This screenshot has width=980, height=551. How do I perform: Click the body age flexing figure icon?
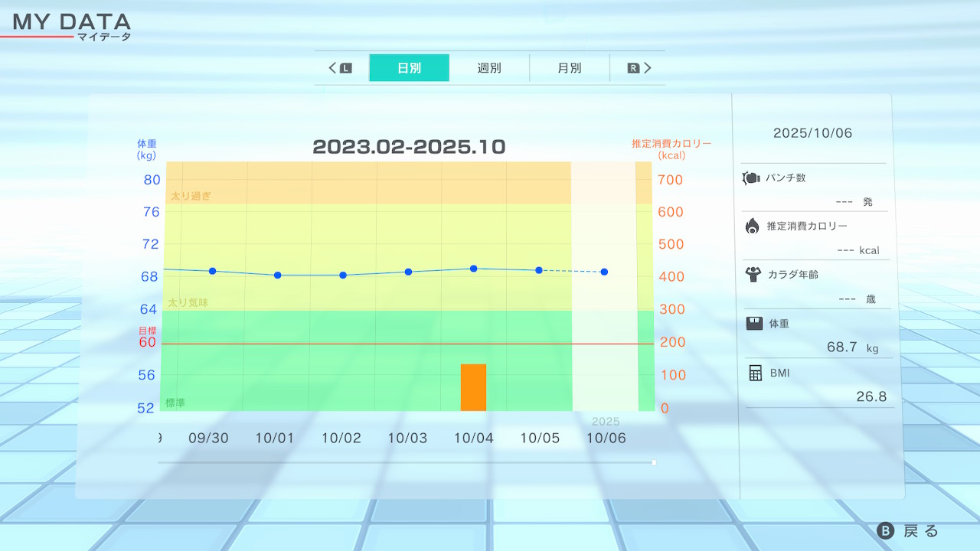(x=752, y=274)
